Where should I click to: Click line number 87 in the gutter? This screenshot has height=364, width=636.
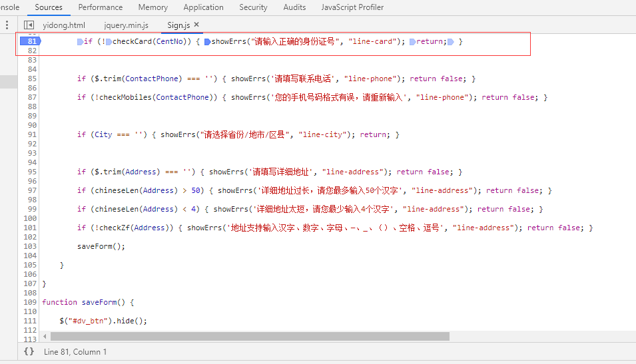point(32,97)
